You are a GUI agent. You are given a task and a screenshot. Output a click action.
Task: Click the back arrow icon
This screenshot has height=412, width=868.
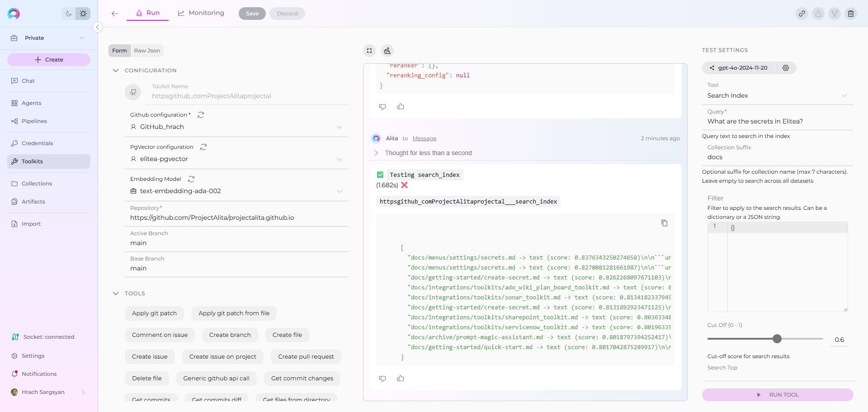115,14
